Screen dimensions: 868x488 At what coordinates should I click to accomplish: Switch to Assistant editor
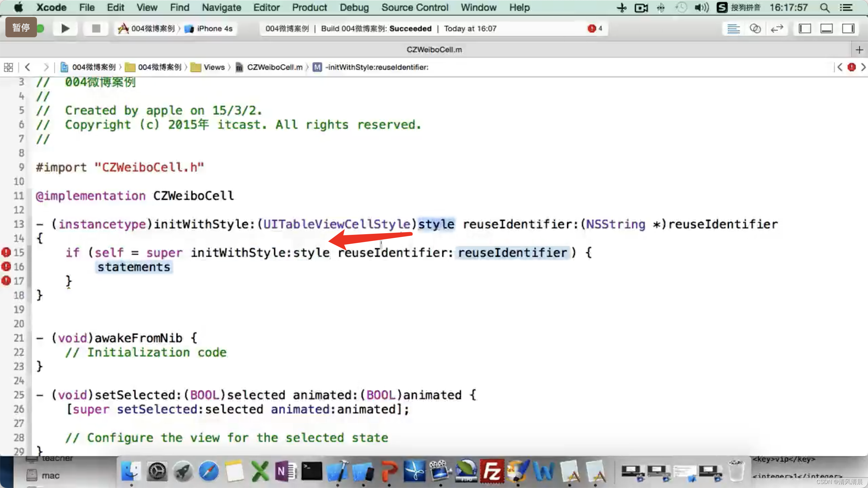tap(755, 28)
